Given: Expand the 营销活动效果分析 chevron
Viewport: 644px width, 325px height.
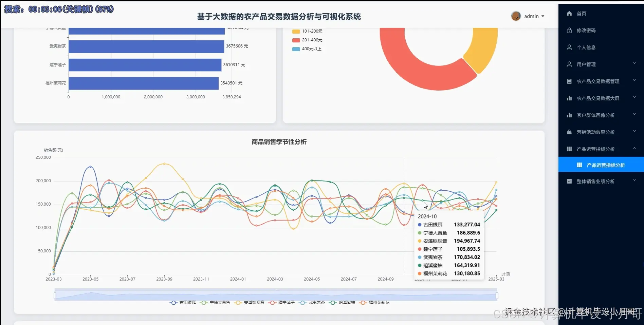Looking at the screenshot, I should pyautogui.click(x=634, y=131).
